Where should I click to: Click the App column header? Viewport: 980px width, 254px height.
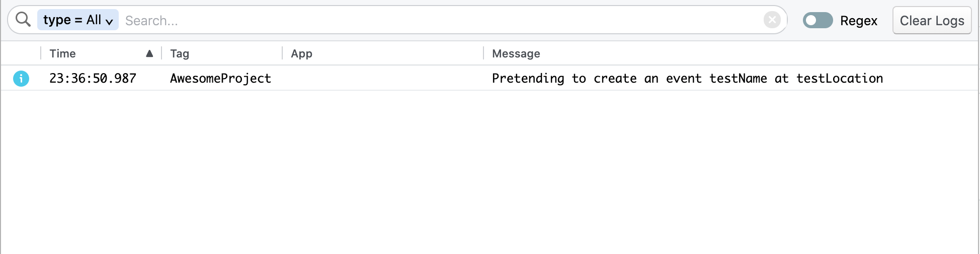click(301, 53)
